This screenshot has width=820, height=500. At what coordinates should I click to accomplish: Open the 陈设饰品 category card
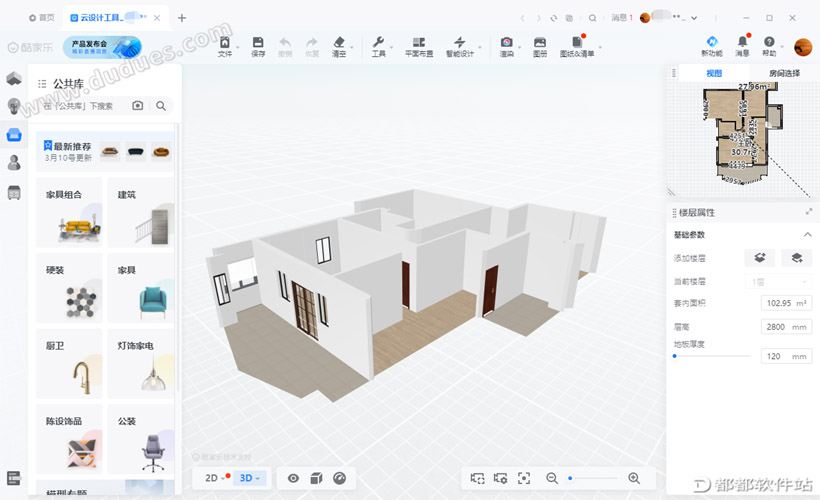(69, 439)
